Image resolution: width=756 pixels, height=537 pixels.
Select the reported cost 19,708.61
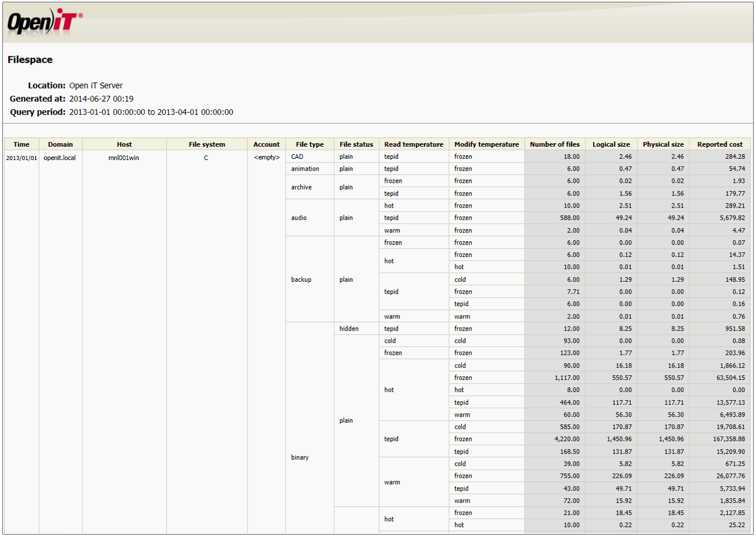coord(731,427)
